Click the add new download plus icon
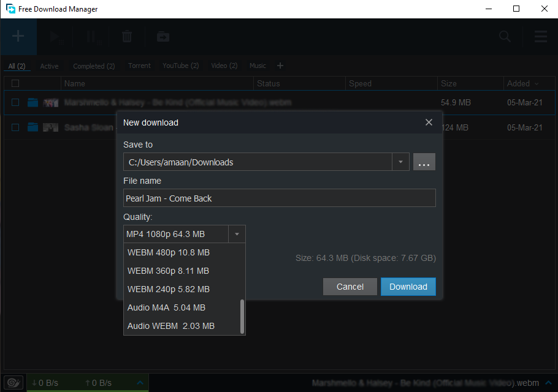 (x=18, y=36)
